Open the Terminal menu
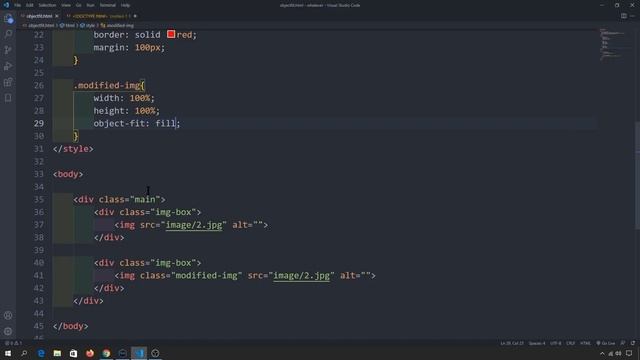 pyautogui.click(x=108, y=5)
